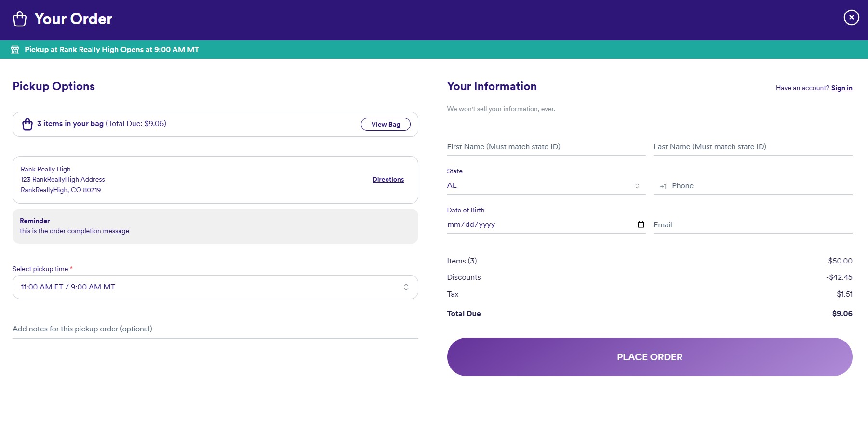The width and height of the screenshot is (868, 421).
Task: Click the Your Information heading
Action: pos(492,86)
